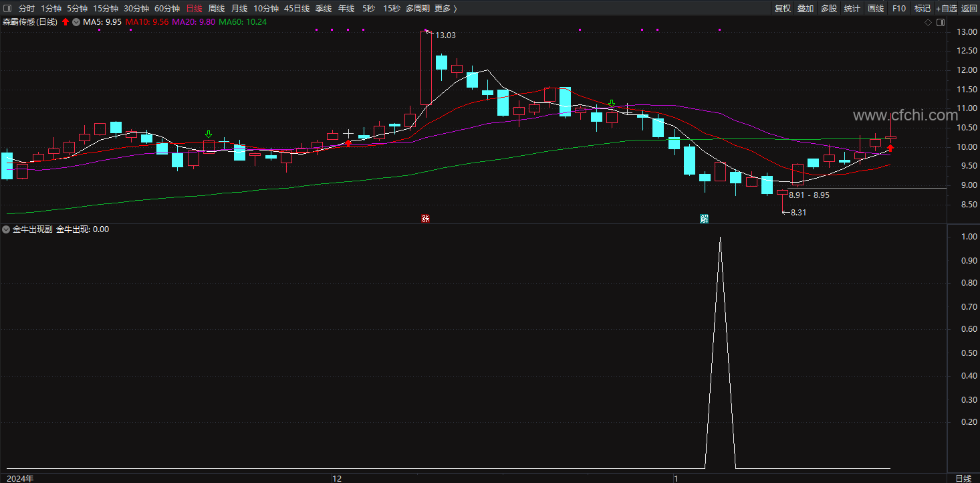Select the 60分钟 period tab

point(167,9)
